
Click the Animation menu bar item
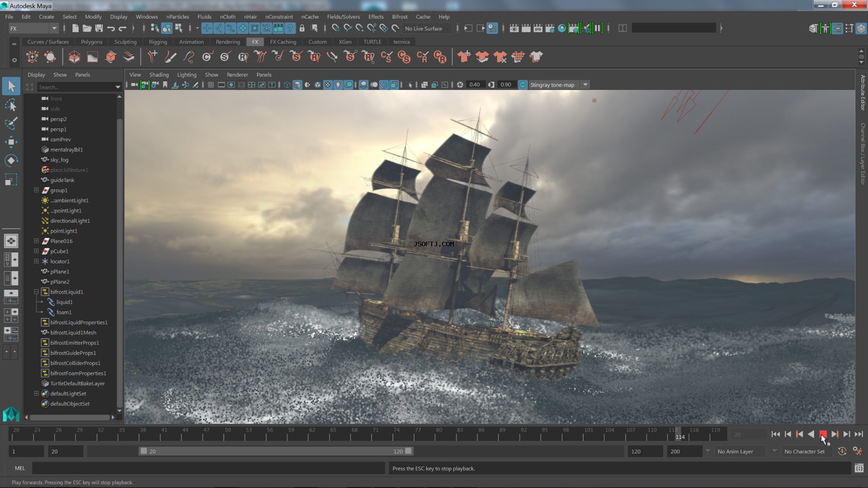pos(191,42)
